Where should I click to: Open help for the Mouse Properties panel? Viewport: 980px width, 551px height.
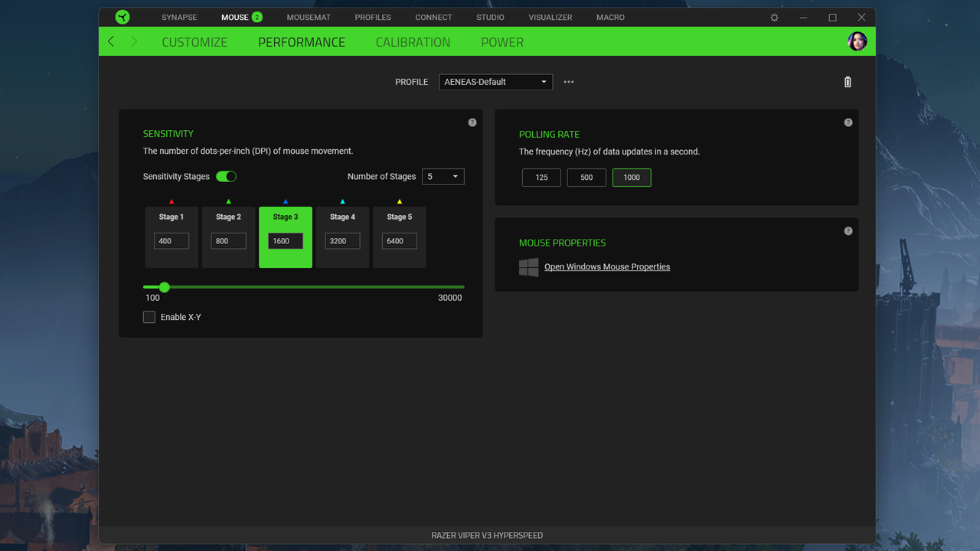click(848, 231)
